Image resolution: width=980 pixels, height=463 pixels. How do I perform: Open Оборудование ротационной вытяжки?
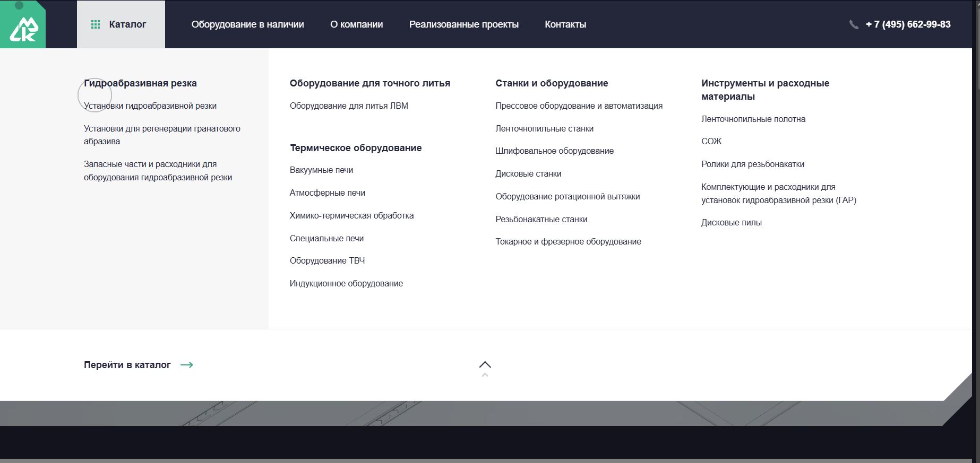pyautogui.click(x=568, y=197)
